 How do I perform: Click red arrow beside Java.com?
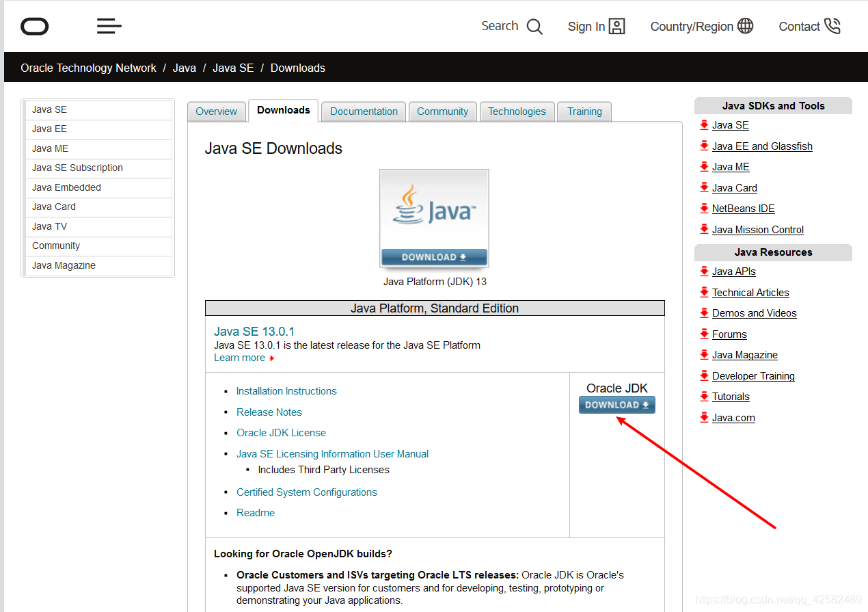[704, 417]
